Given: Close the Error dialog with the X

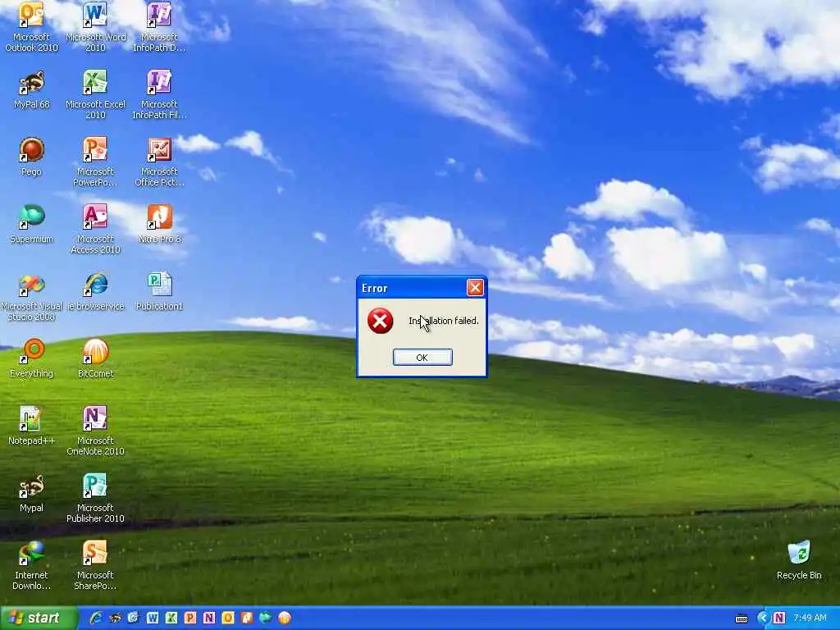Looking at the screenshot, I should 475,288.
